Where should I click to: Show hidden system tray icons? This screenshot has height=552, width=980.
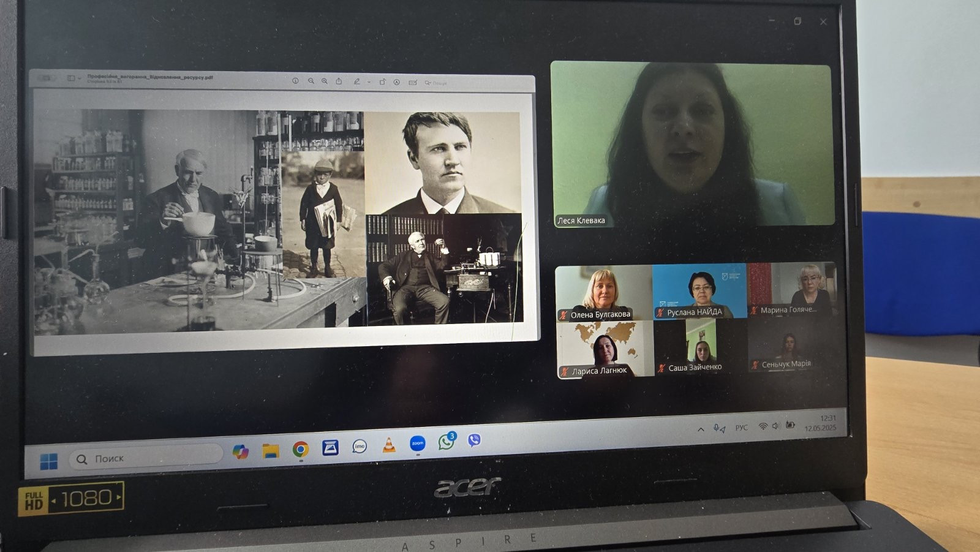[701, 429]
